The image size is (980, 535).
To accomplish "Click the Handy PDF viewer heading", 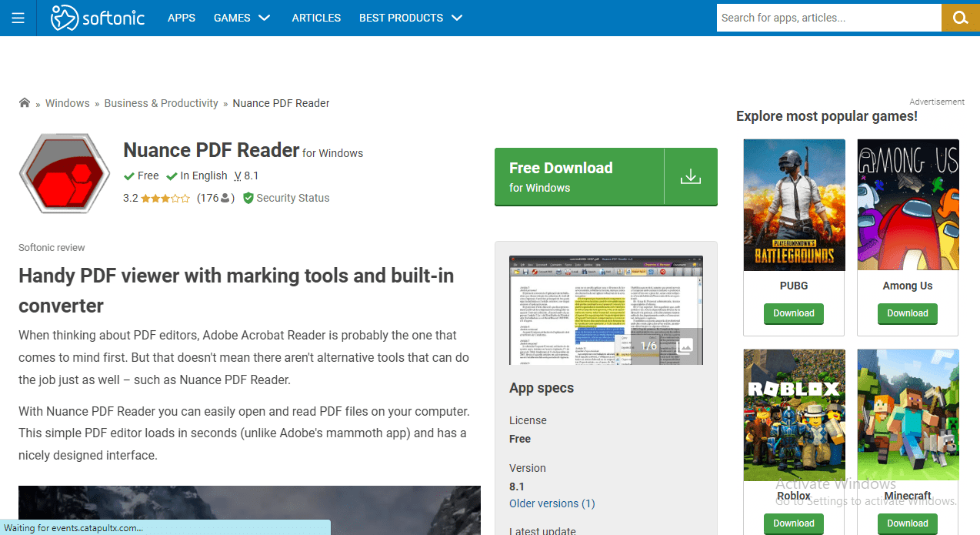I will [x=236, y=290].
